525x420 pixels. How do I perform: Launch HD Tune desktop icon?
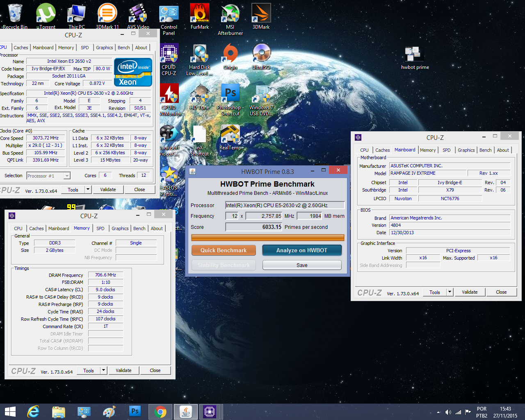click(x=200, y=97)
